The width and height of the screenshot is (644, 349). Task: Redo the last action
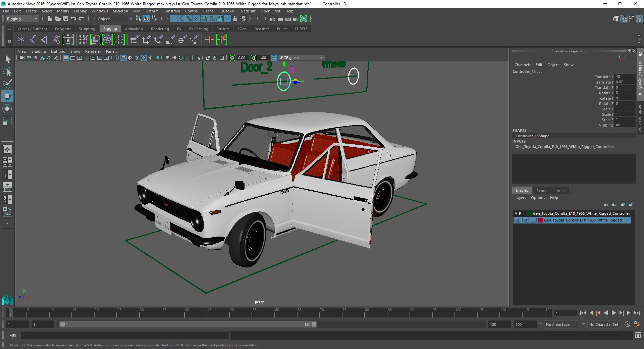click(x=81, y=19)
